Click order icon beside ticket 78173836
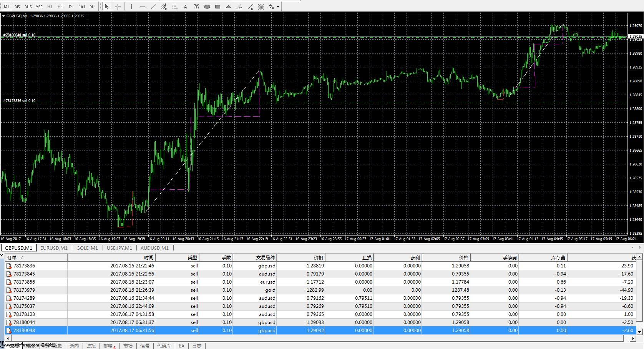644x349 pixels. point(9,266)
